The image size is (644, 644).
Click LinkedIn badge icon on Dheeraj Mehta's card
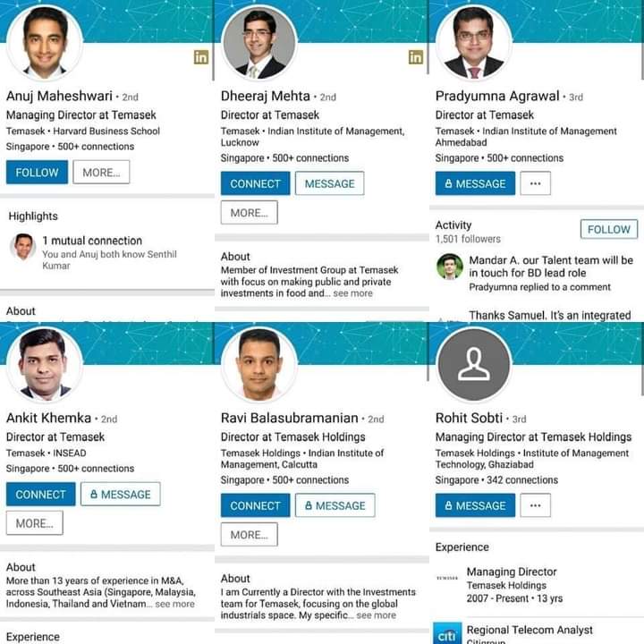[x=415, y=57]
